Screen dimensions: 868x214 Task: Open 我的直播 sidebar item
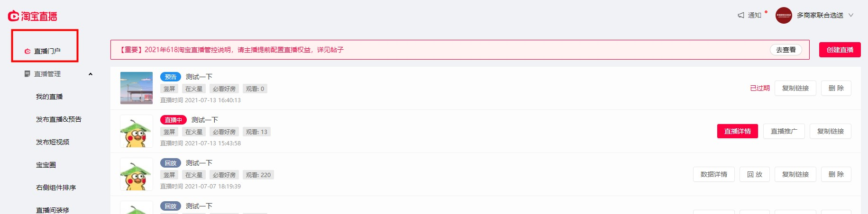[x=49, y=97]
